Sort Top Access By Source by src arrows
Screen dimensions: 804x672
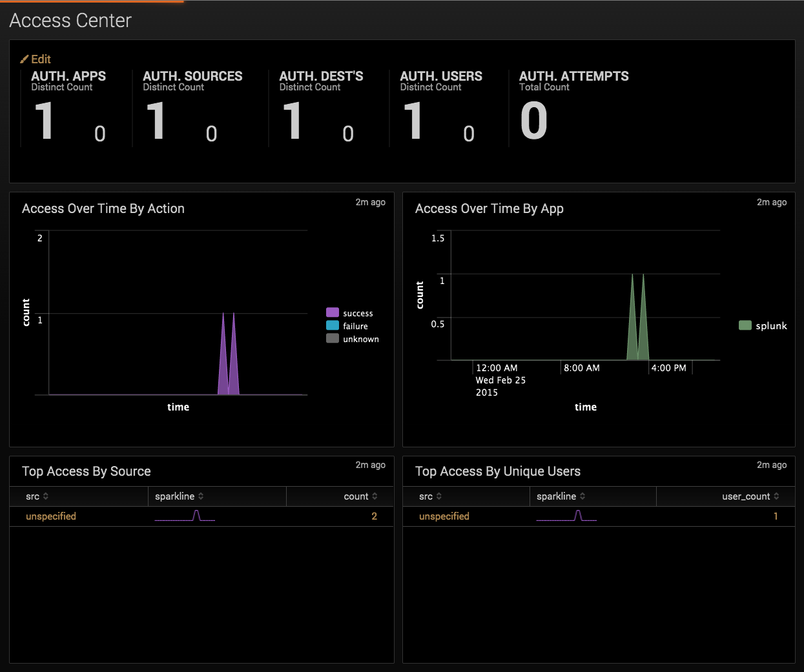46,496
